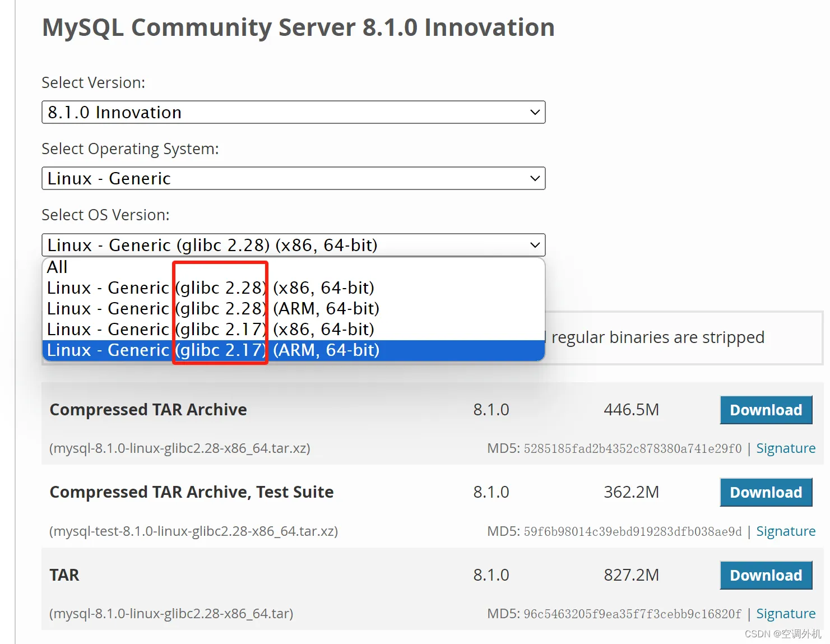
Task: Open Signature link for Test Suite archive
Action: (x=786, y=531)
